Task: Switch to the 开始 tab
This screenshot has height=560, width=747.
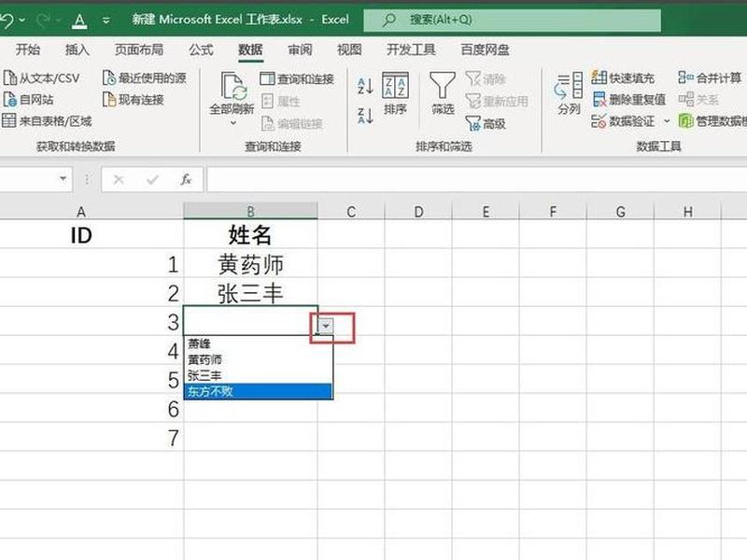Action: (x=28, y=49)
